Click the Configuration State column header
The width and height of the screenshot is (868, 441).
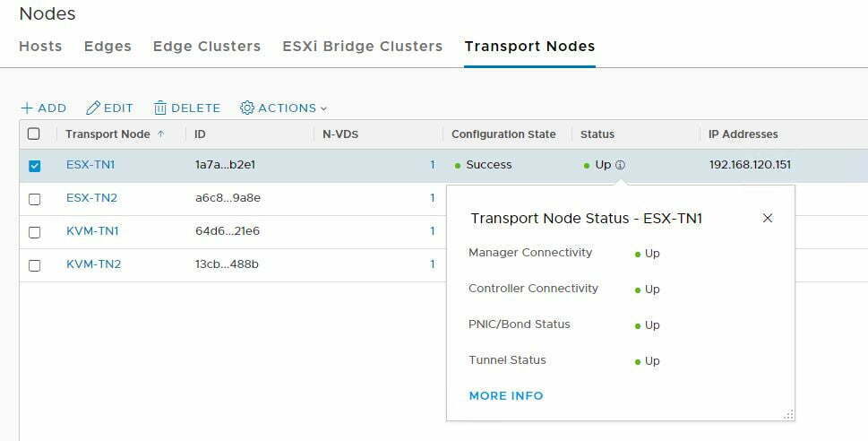click(503, 134)
